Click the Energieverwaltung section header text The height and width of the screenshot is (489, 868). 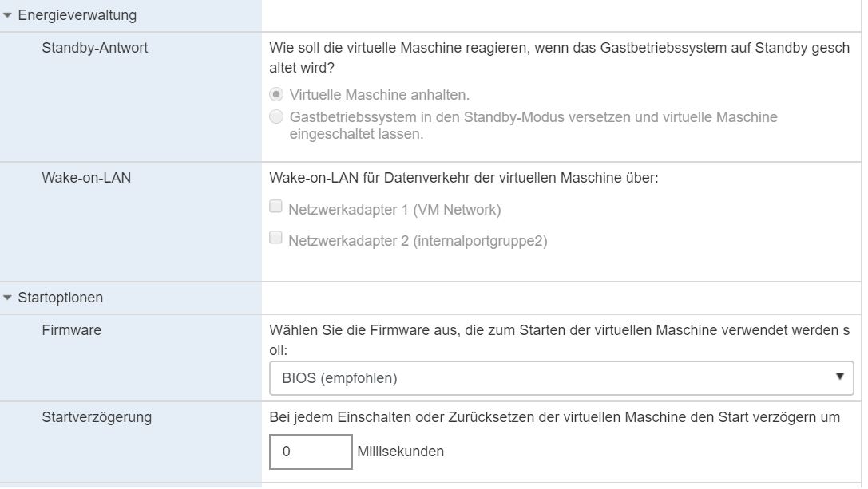77,15
